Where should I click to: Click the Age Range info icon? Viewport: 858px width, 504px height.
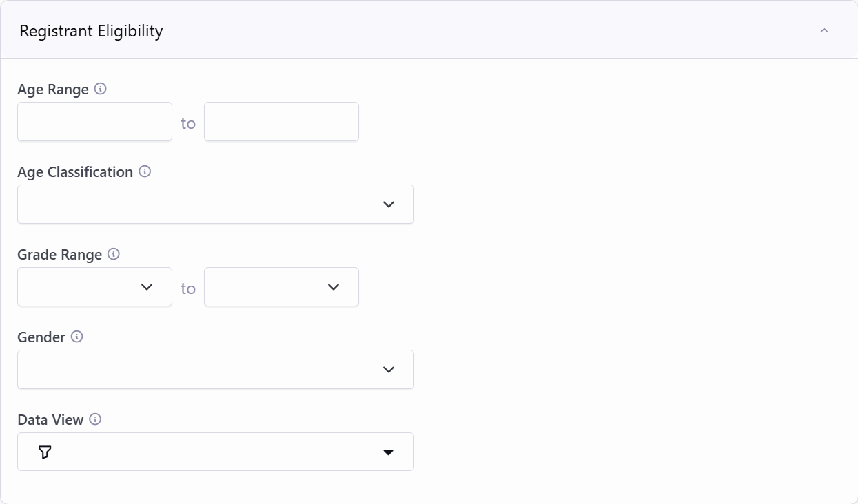101,89
